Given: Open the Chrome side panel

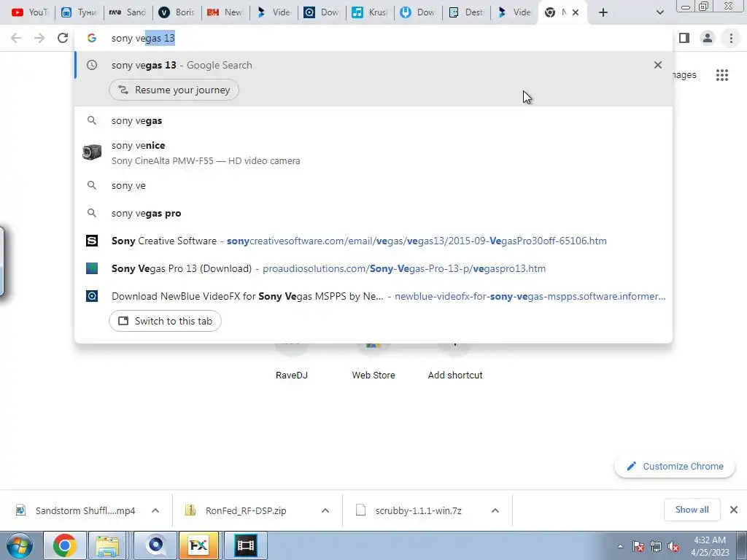Looking at the screenshot, I should click(684, 38).
